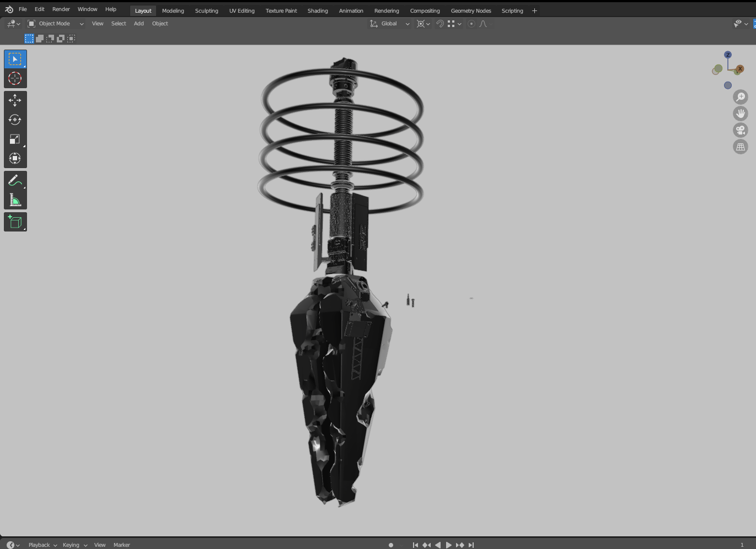The width and height of the screenshot is (756, 549).
Task: Set selection mode to Invert
Action: click(x=61, y=39)
